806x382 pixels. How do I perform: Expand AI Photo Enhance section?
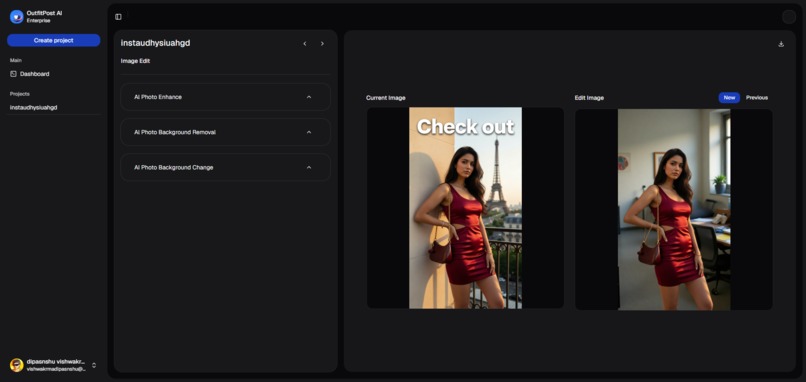pos(226,97)
